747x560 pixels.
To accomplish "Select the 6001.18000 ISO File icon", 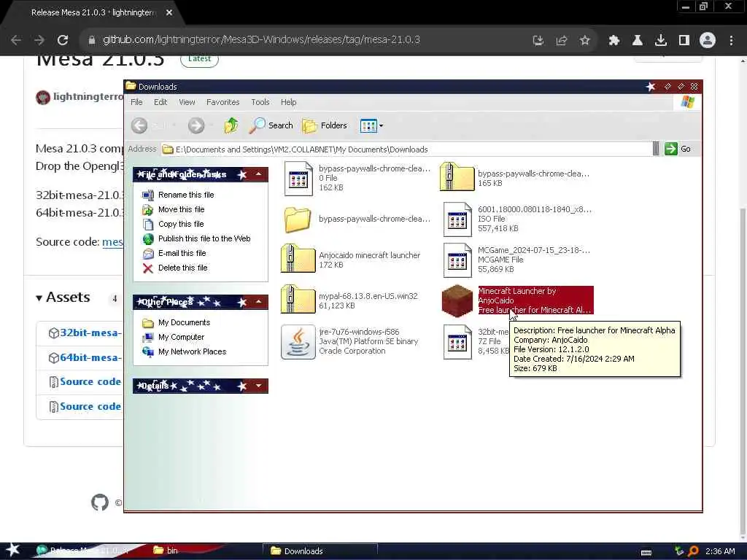I will (x=457, y=219).
